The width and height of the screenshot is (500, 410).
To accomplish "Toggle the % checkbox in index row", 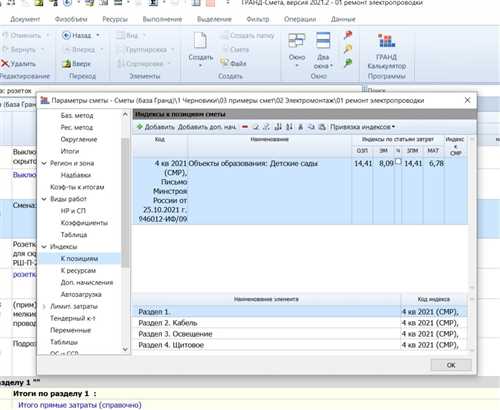I will (x=398, y=162).
